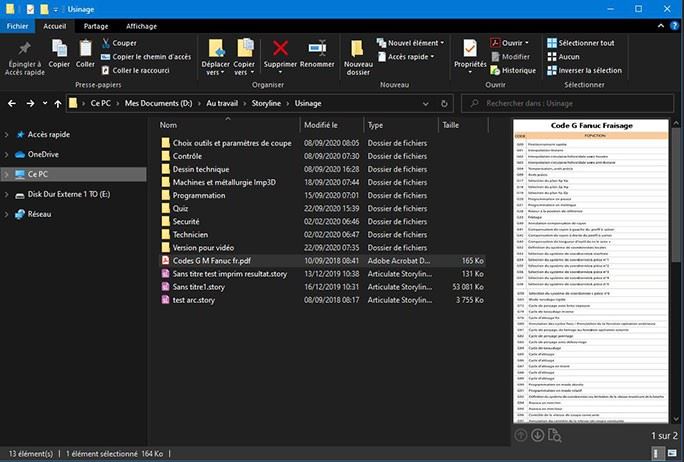684x462 pixels.
Task: Click Inverser la sélection button
Action: [x=589, y=71]
